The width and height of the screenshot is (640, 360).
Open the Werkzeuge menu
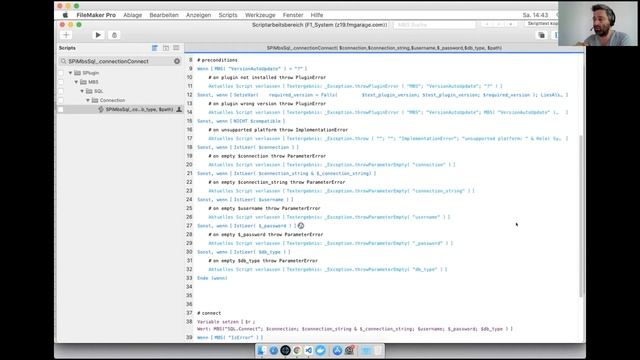(260, 15)
